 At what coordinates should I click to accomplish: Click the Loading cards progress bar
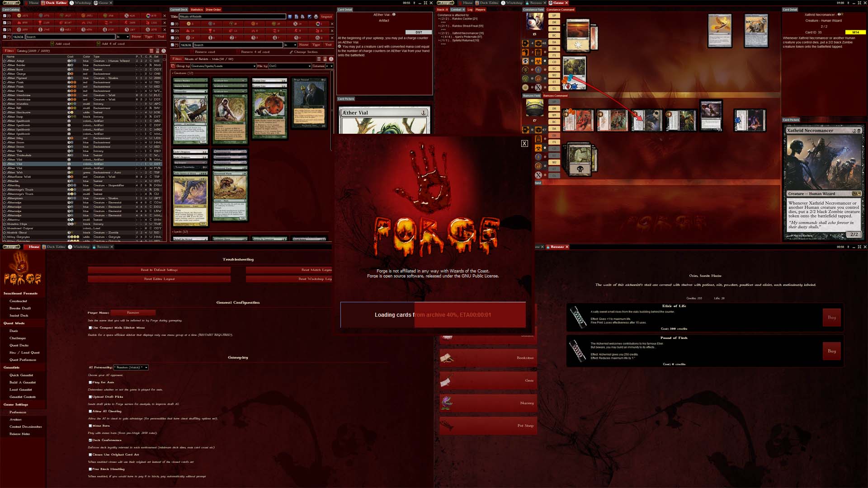(433, 314)
